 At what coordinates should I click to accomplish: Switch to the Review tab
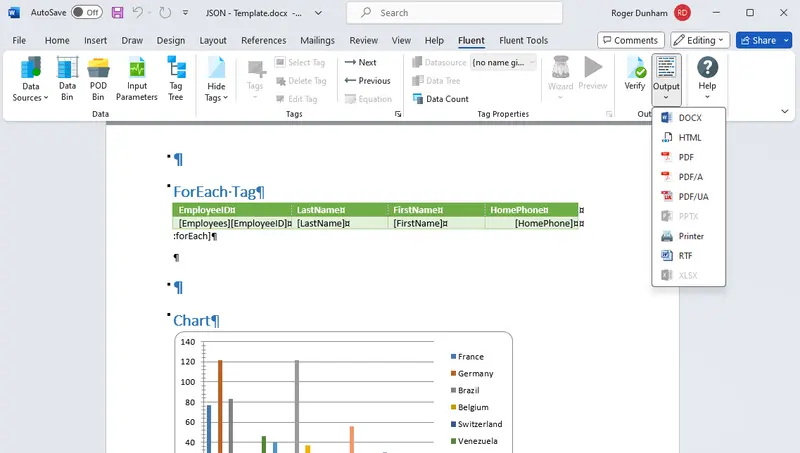(363, 40)
